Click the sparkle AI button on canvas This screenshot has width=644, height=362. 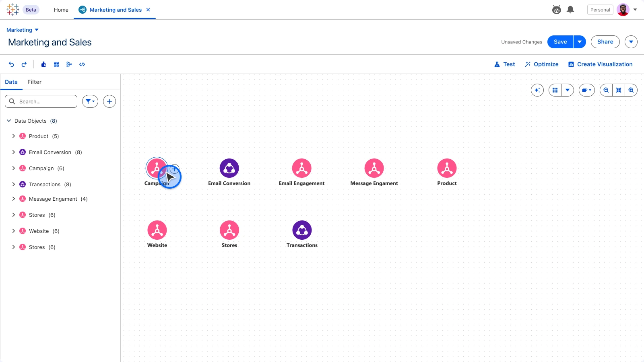(x=537, y=90)
